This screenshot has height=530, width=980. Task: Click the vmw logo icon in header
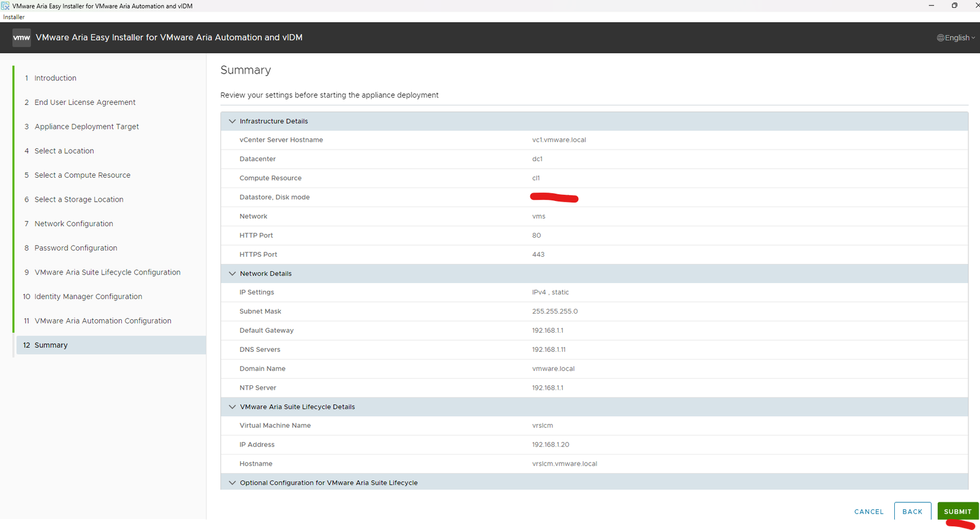click(x=21, y=37)
